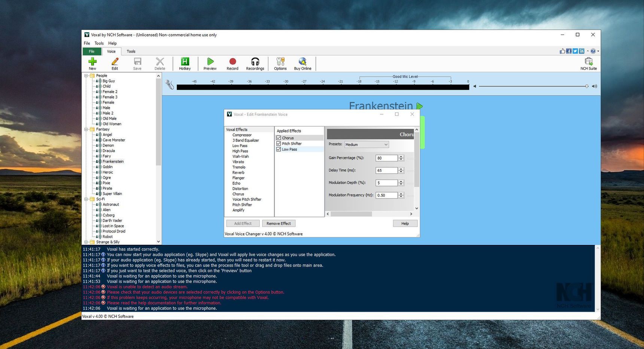This screenshot has height=349, width=644.
Task: Uncheck the Low Pass applied effect
Action: click(x=279, y=149)
